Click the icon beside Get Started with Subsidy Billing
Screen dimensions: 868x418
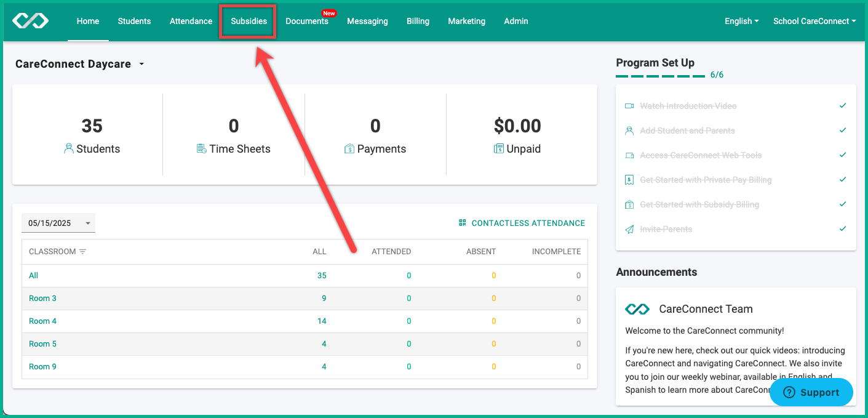(x=629, y=204)
